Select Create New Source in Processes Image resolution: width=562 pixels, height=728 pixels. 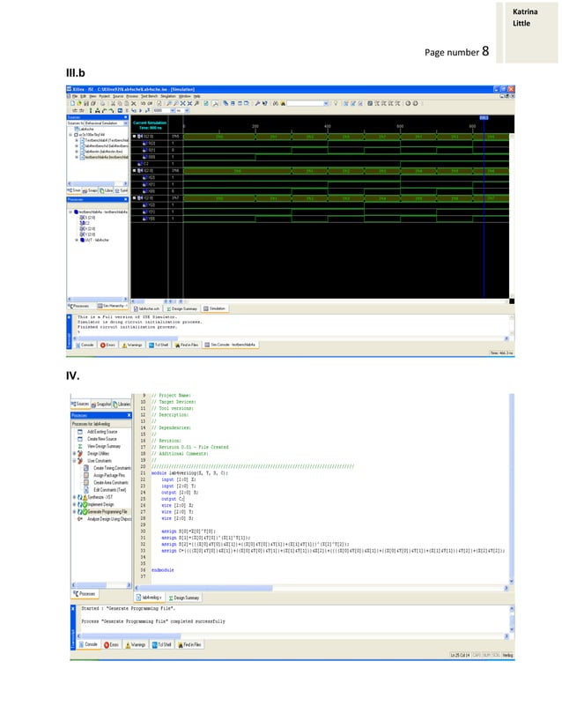(102, 439)
